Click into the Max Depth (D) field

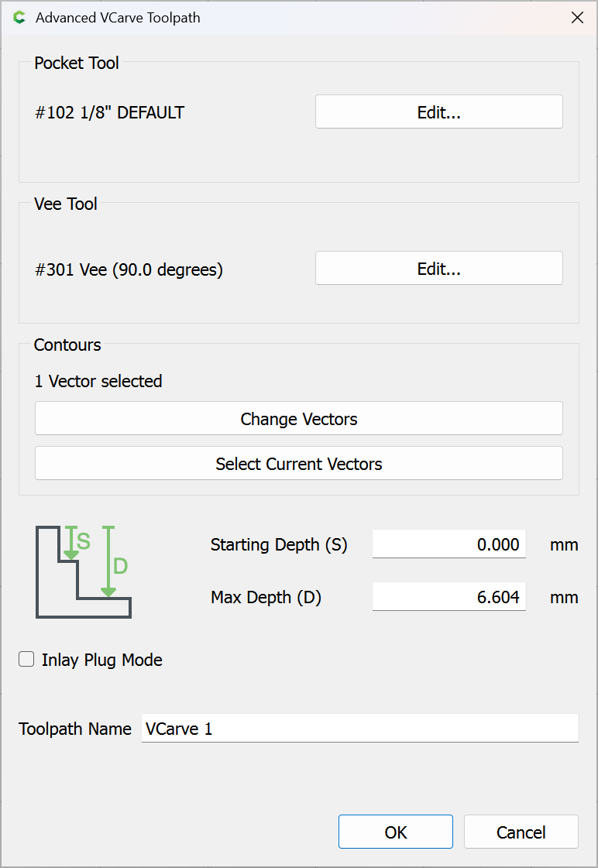[x=448, y=597]
